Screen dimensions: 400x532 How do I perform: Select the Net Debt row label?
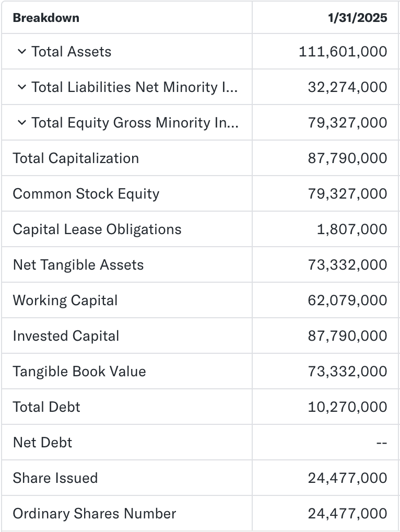tap(42, 442)
